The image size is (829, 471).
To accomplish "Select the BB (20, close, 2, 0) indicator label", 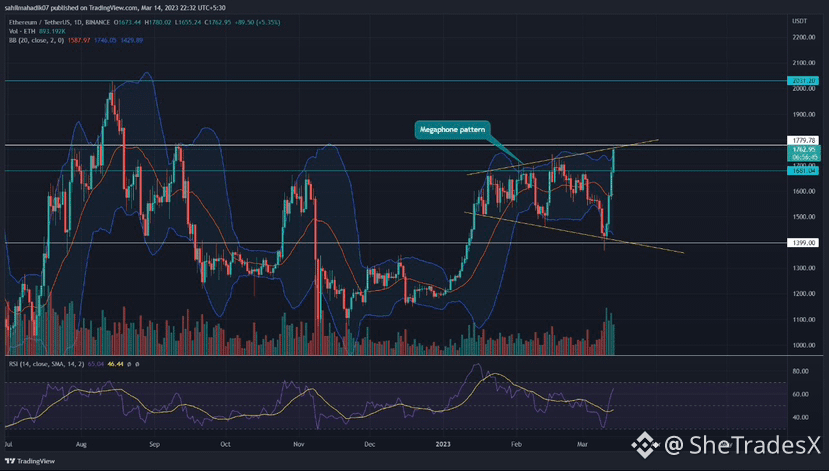I will click(x=36, y=40).
